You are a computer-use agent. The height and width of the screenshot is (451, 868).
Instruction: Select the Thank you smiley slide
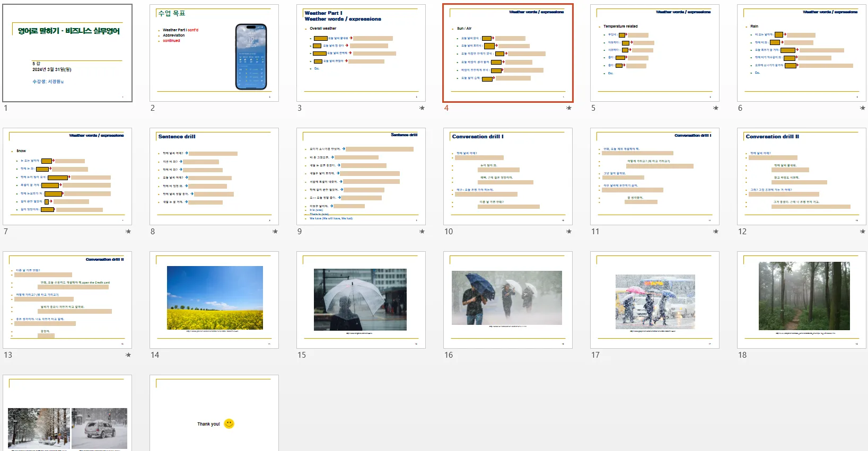tap(214, 413)
